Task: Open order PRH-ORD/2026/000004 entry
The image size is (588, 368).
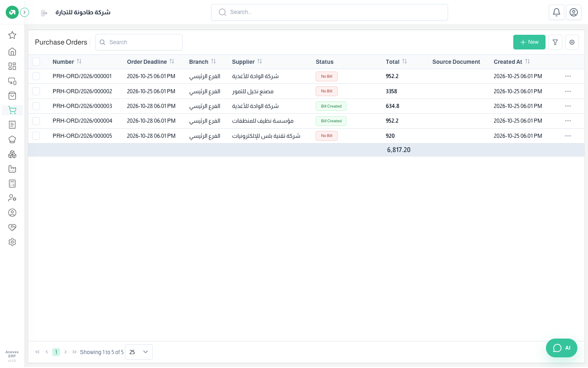Action: point(82,121)
